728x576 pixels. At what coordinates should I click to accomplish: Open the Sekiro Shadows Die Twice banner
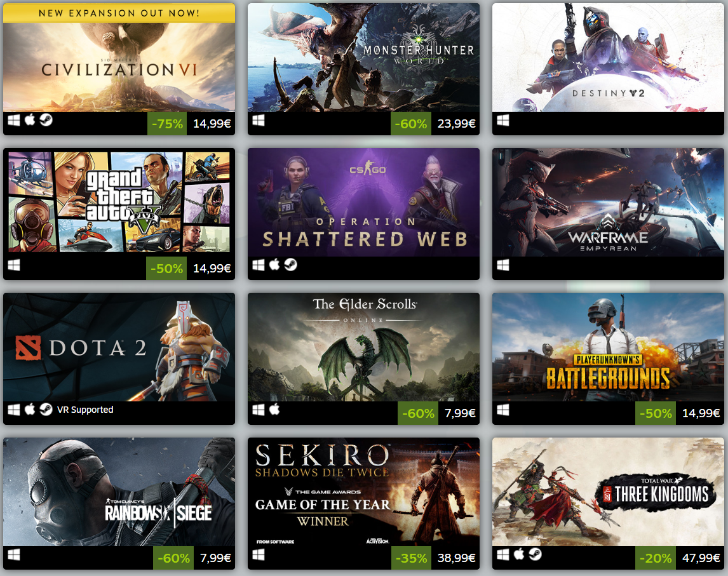coord(363,492)
